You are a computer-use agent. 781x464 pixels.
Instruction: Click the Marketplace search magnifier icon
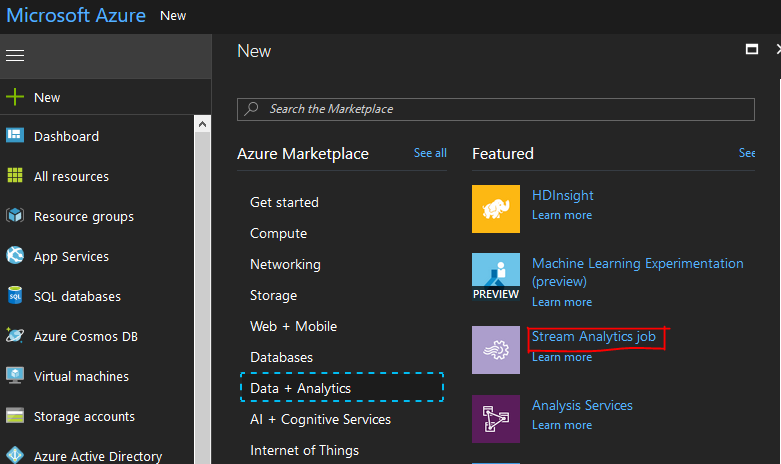pos(252,109)
